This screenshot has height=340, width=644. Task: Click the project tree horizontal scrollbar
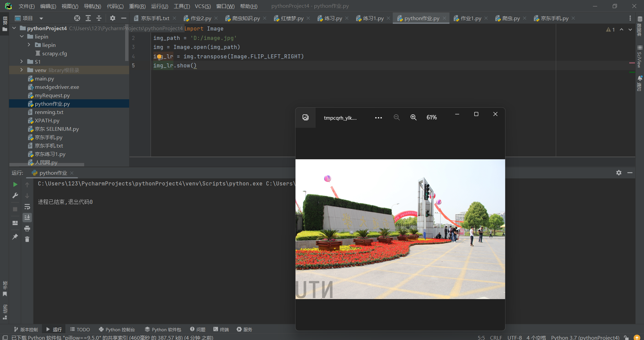[x=47, y=165]
